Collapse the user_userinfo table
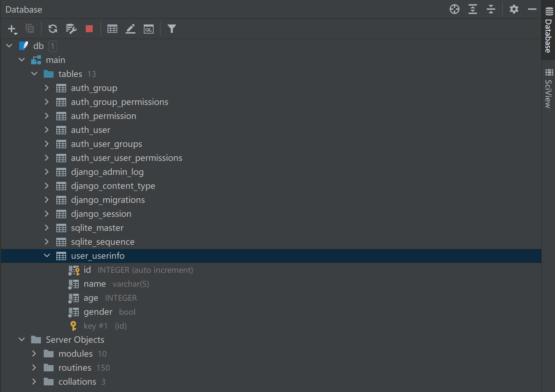555x392 pixels. click(x=47, y=256)
